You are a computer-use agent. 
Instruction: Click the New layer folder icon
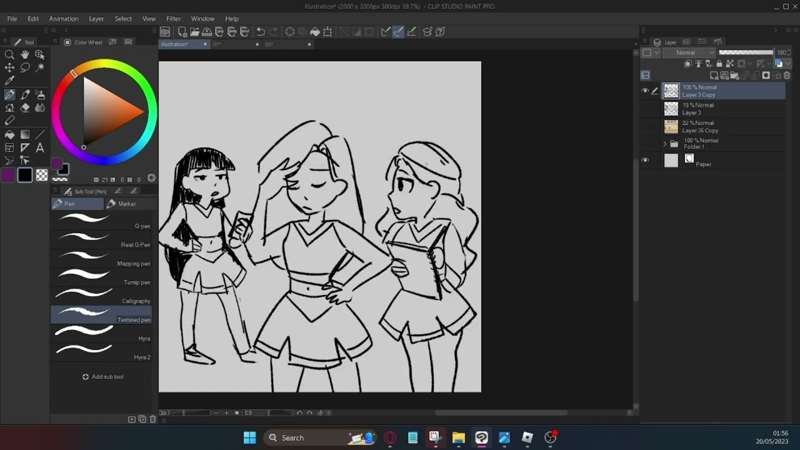coord(735,76)
